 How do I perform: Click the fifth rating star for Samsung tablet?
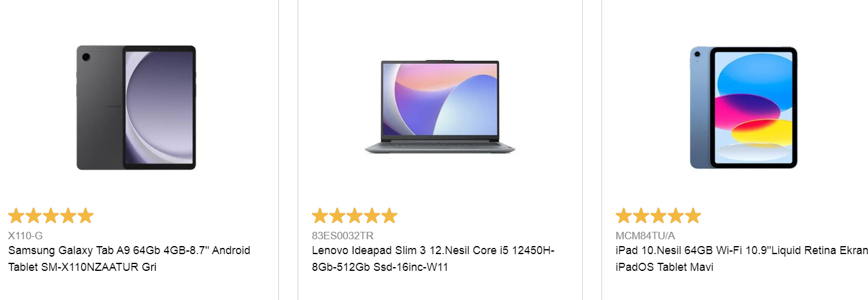point(86,216)
